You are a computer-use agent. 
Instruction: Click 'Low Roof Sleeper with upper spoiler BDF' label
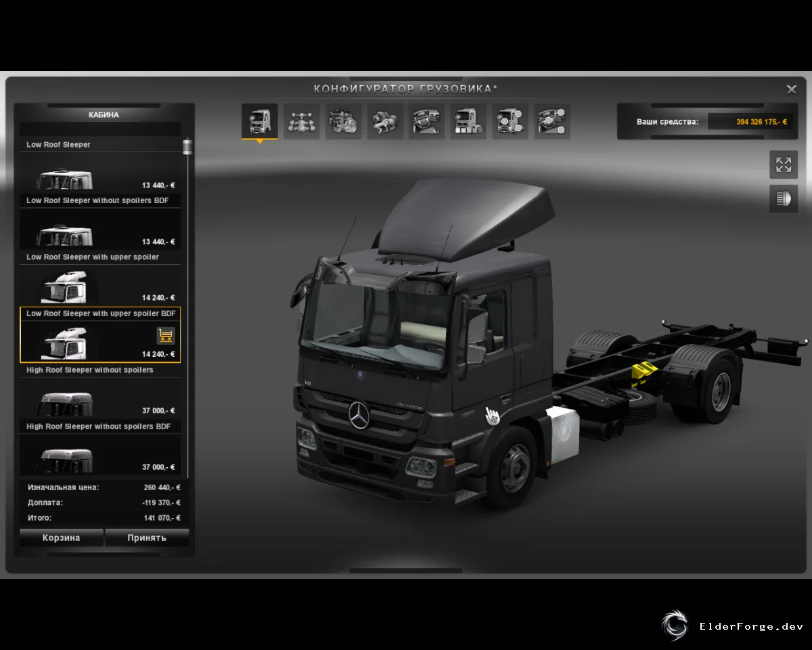(101, 313)
